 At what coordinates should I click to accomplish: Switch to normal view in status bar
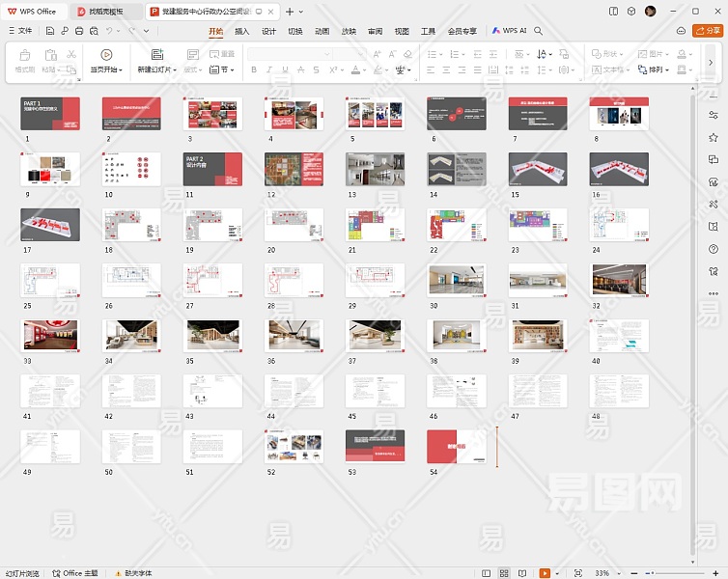tap(489, 573)
